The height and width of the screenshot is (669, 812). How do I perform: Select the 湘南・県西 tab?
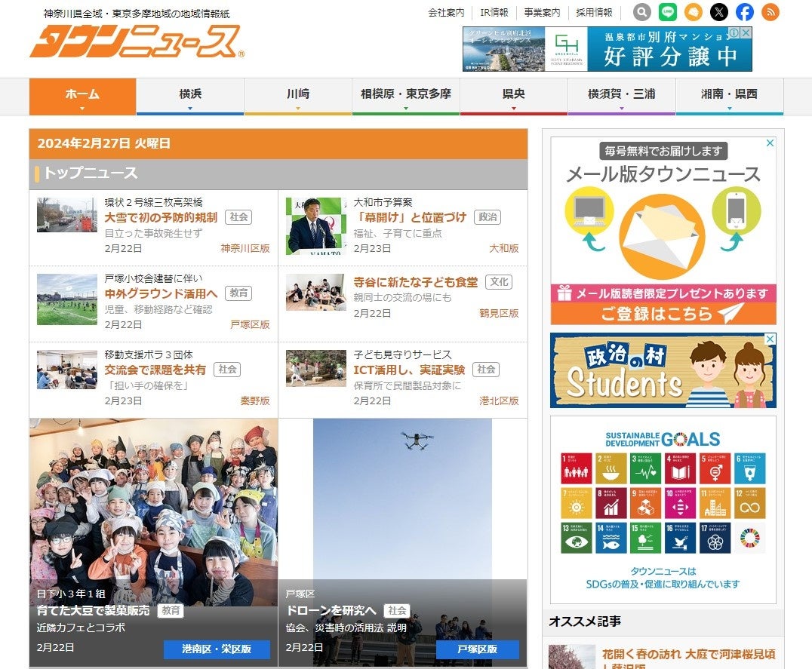(729, 97)
